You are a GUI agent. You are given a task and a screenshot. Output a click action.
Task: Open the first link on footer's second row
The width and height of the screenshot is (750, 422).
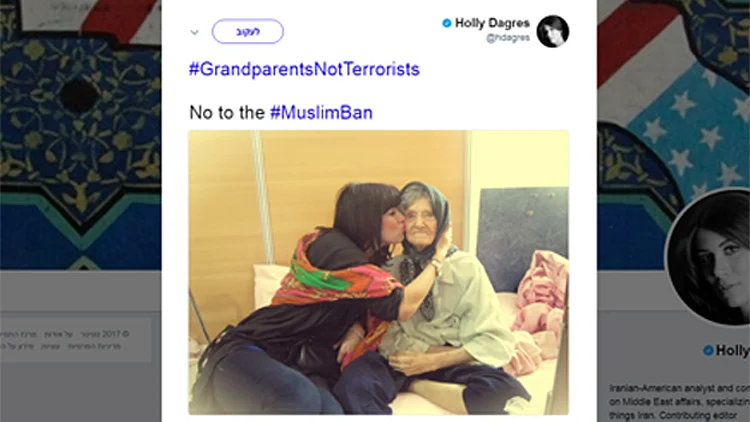point(94,346)
